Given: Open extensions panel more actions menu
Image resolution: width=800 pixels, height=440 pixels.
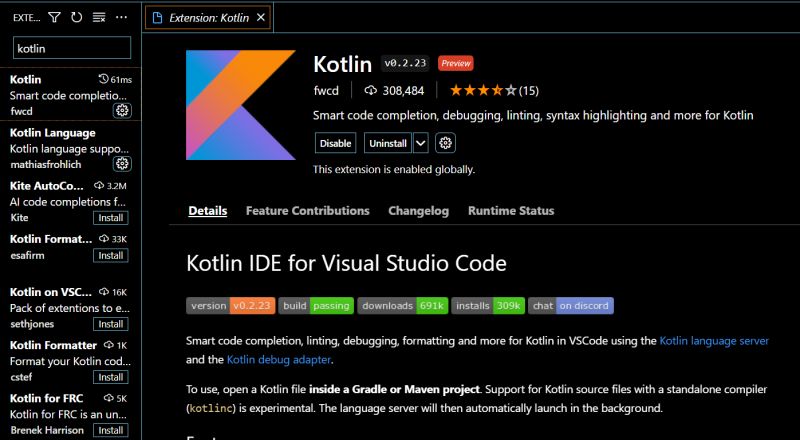Looking at the screenshot, I should (121, 18).
